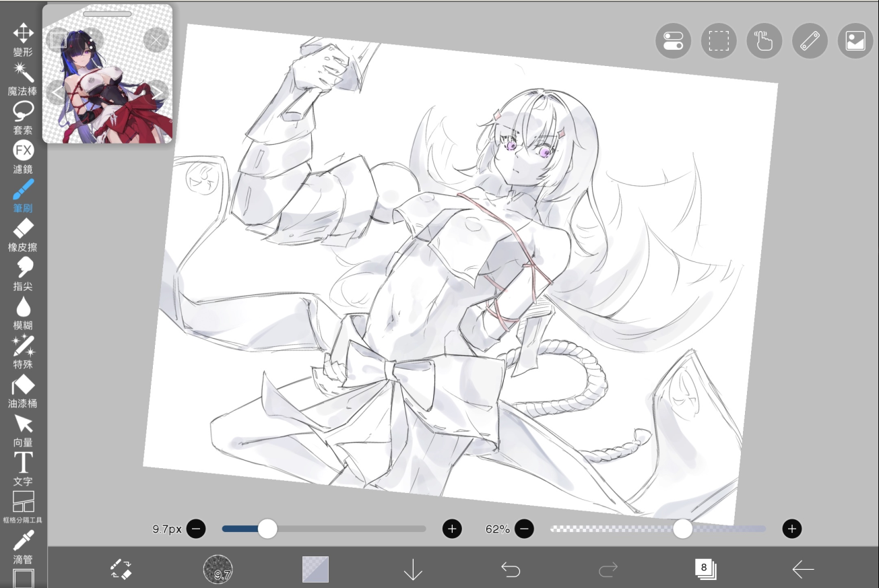The width and height of the screenshot is (879, 588).
Task: Open the dashed-square selection layer button
Action: 719,41
